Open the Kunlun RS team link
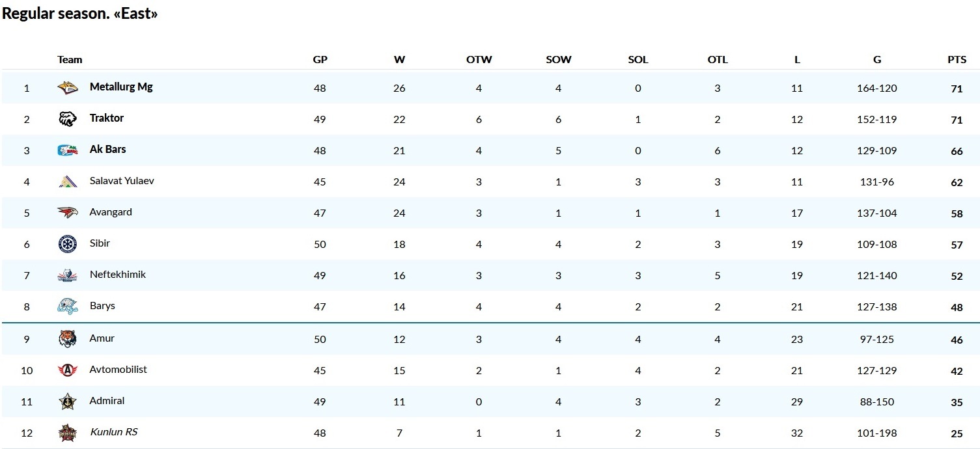Viewport: 980px width, 449px height. 114,432
